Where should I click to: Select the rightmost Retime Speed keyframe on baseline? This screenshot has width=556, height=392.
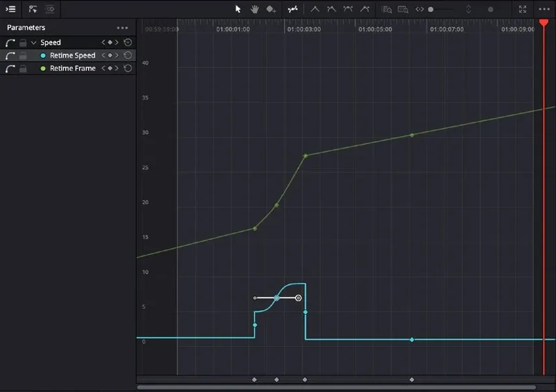(411, 340)
